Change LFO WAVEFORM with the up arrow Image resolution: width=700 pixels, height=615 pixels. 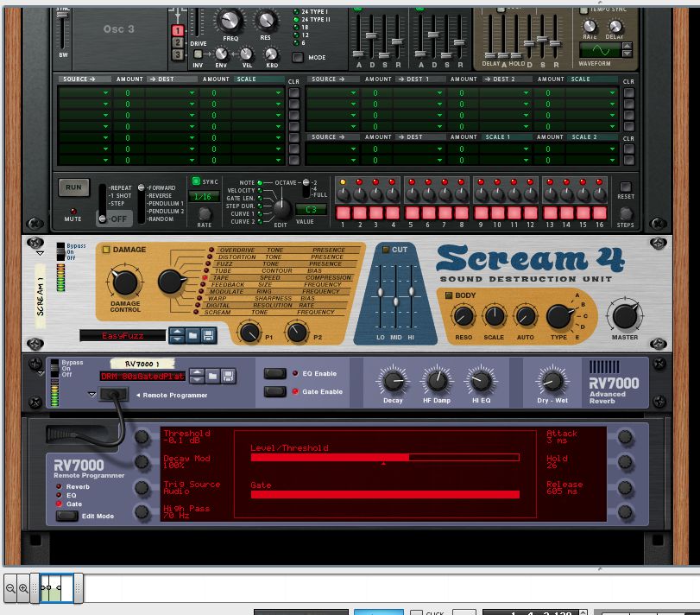627,46
